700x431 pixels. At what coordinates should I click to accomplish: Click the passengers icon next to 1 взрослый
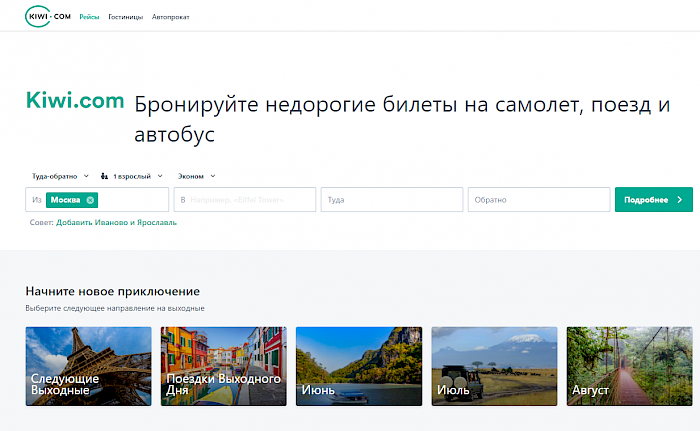click(104, 176)
